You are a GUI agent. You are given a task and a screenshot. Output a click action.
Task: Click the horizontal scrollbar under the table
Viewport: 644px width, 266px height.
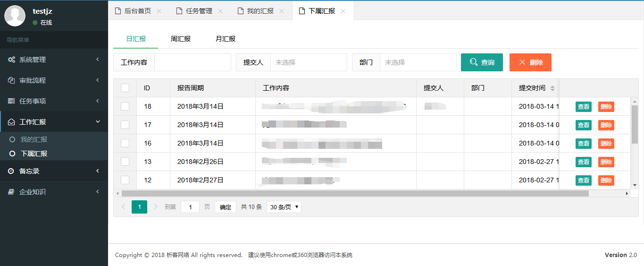(355, 193)
